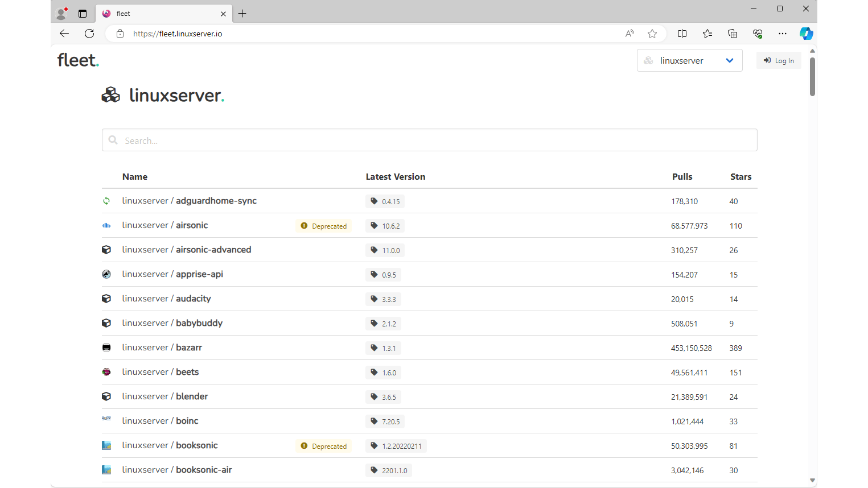Click the 10.6.2 version tag for airsonic
The image size is (868, 488).
click(385, 225)
